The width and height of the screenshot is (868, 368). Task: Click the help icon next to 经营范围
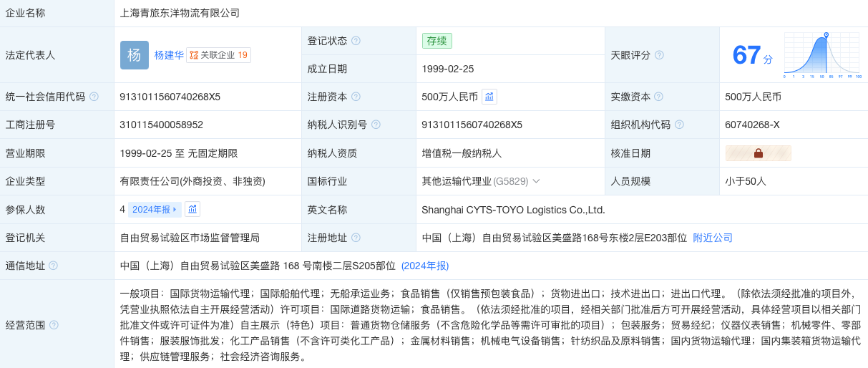54,325
